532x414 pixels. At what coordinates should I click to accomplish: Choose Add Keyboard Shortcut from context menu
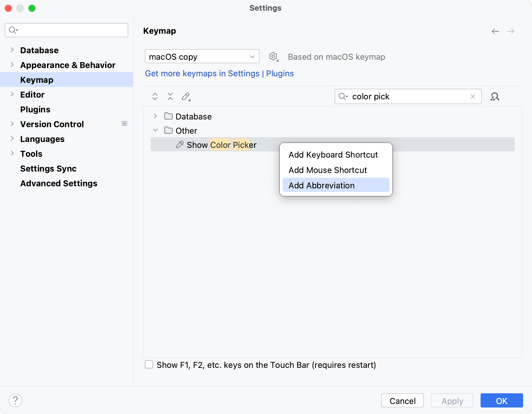tap(333, 155)
